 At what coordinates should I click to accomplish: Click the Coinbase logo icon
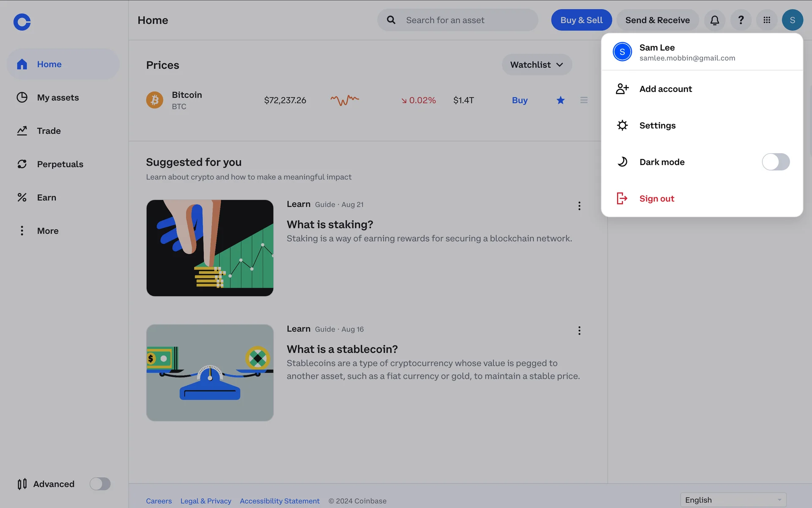pyautogui.click(x=22, y=22)
